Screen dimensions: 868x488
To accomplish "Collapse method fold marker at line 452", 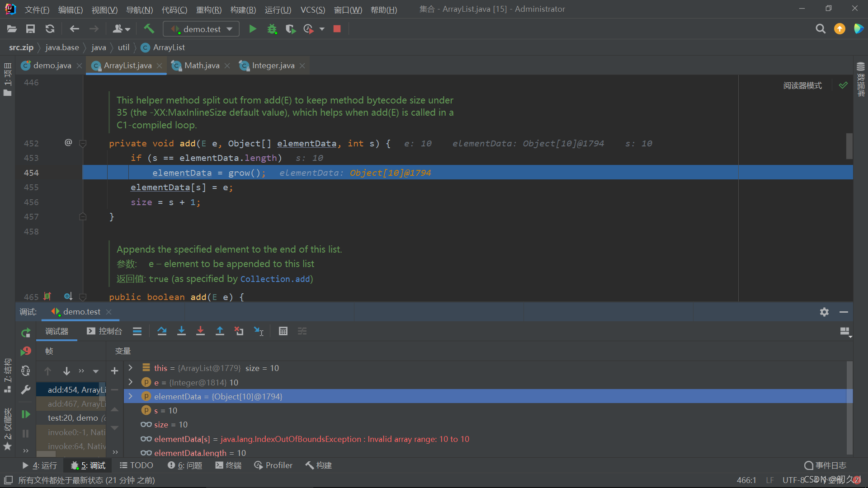I will 83,144.
